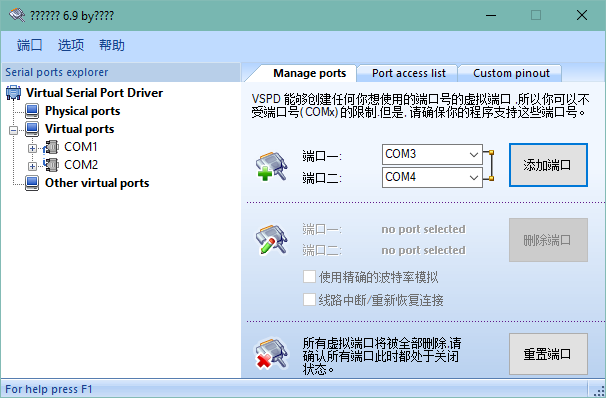Viewport: 606px width, 398px height.
Task: Click the 删除端口 button
Action: click(548, 240)
